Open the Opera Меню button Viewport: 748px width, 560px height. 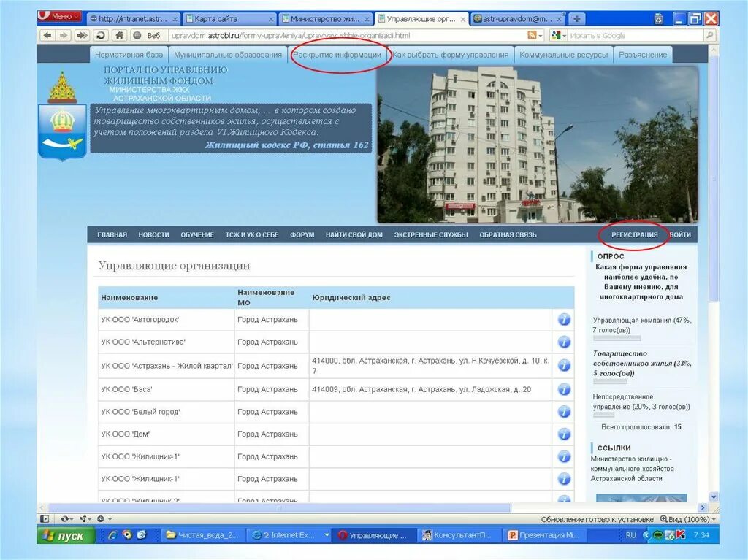click(x=59, y=16)
